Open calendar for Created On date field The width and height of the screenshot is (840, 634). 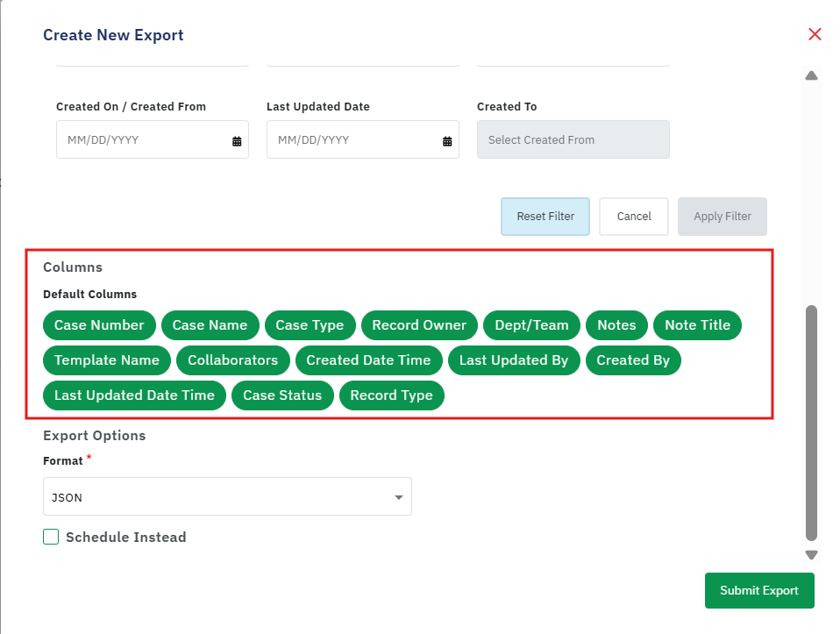pos(237,141)
